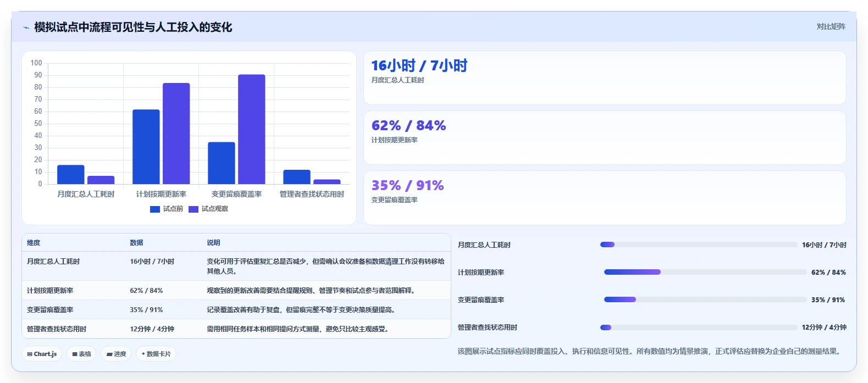Screen dimensions: 868x383
Task: Click the header icon beside the title
Action: (26, 27)
